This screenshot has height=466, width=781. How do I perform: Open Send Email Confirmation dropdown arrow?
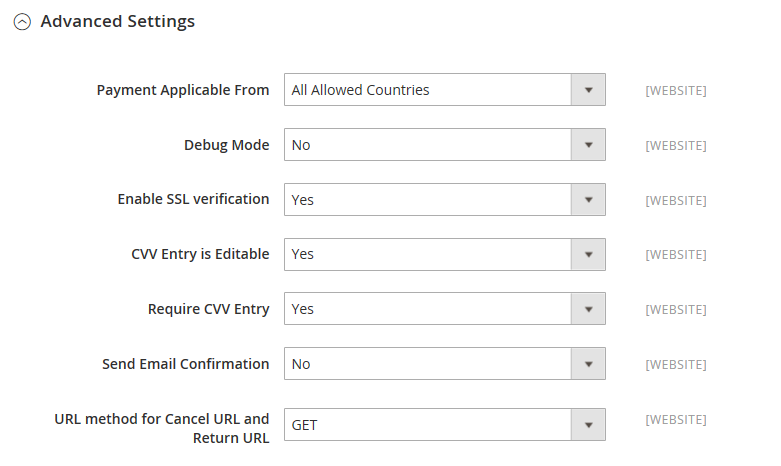click(588, 364)
